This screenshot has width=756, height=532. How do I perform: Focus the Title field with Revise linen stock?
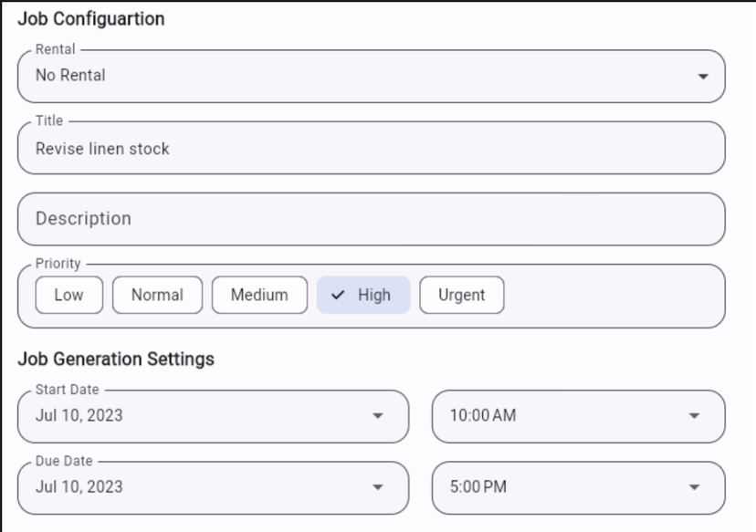[365, 148]
